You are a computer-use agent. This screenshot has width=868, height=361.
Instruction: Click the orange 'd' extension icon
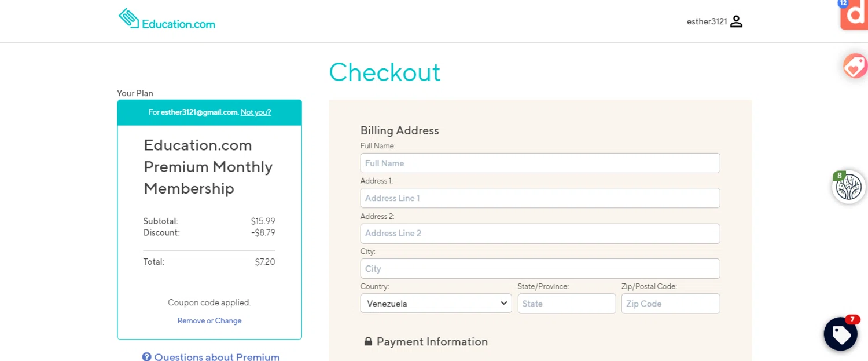[x=855, y=14]
